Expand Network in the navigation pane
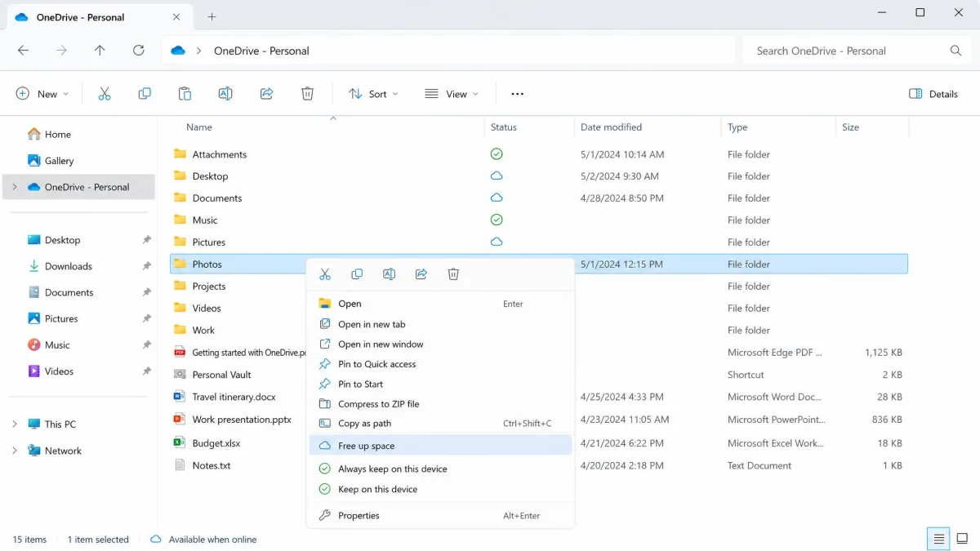 [x=15, y=451]
